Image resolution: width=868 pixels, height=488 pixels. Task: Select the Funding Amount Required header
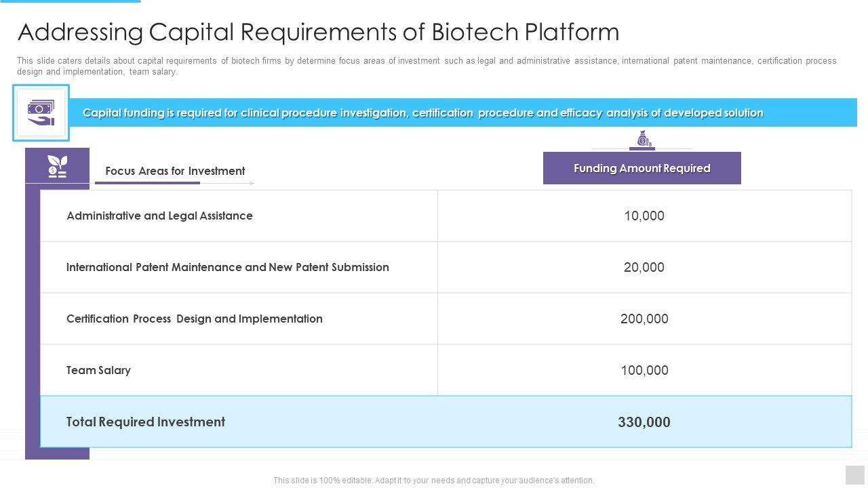(x=642, y=168)
